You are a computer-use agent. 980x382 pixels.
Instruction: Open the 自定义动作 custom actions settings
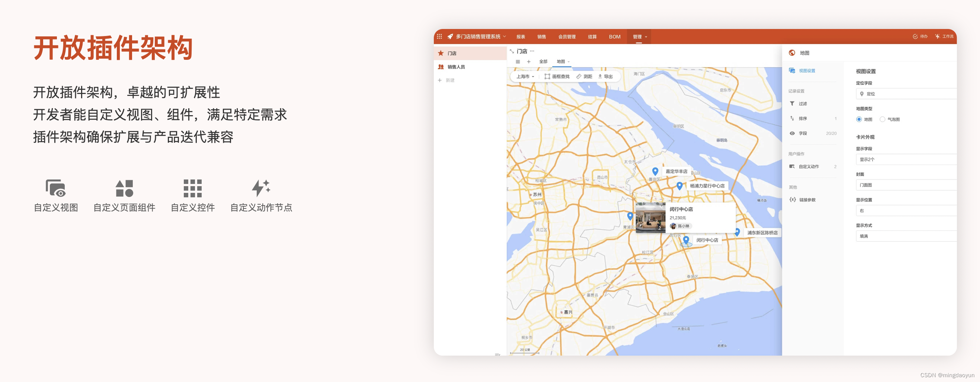(x=812, y=166)
